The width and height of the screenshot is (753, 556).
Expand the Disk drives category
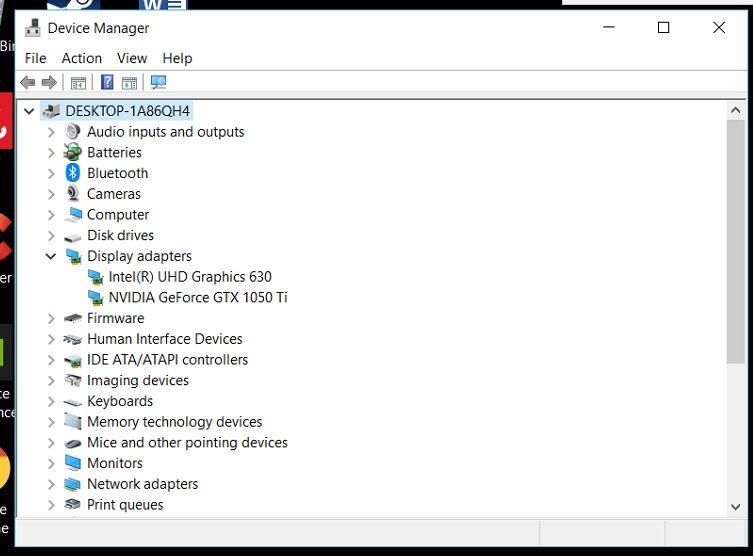(x=51, y=235)
